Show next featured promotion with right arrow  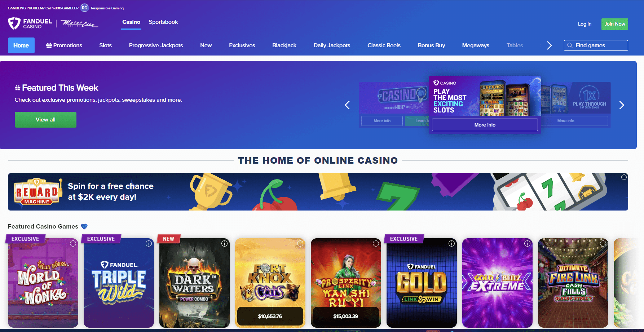[x=622, y=105]
